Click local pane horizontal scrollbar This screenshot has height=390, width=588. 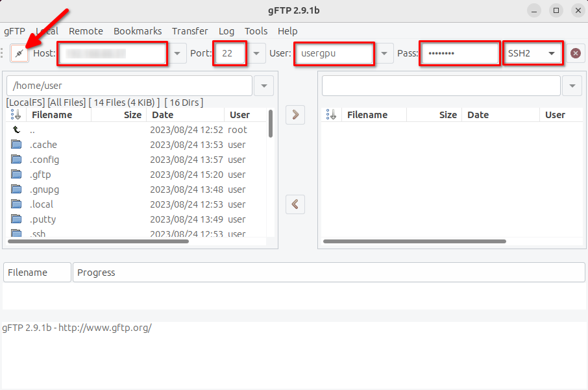tap(98, 241)
